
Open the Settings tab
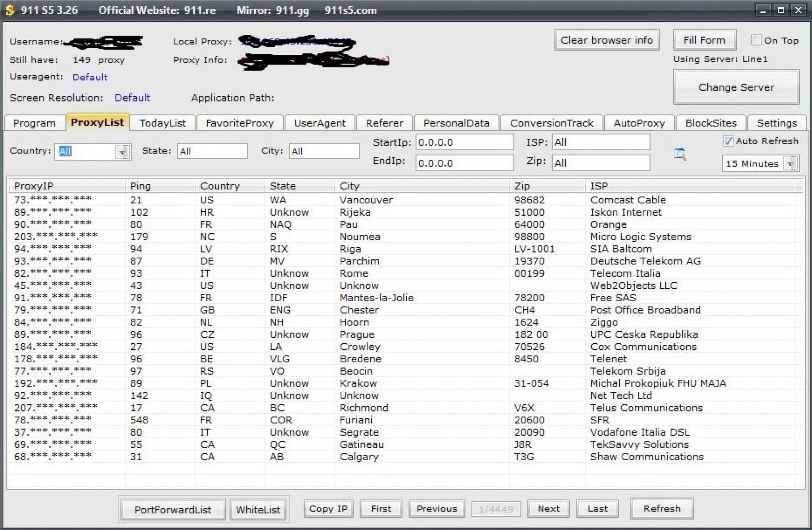pos(776,123)
